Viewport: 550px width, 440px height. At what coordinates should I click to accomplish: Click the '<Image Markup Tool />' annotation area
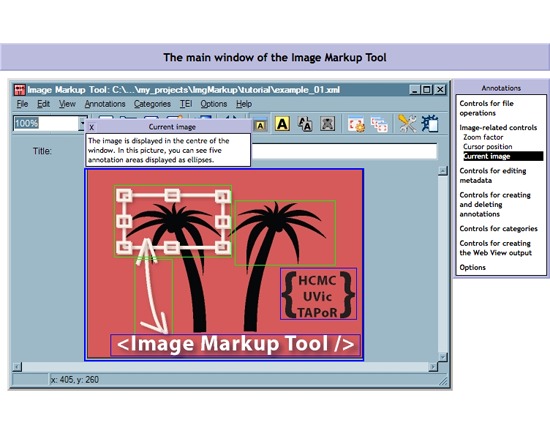click(235, 345)
